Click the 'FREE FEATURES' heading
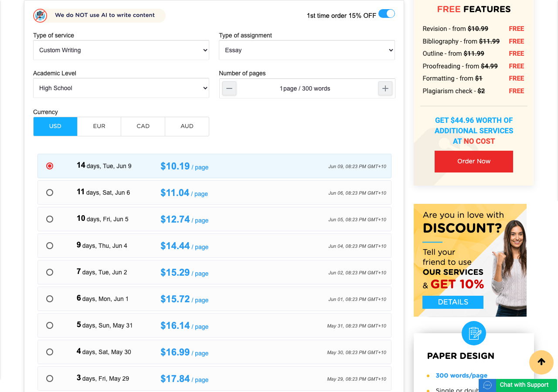The width and height of the screenshot is (558, 392). (474, 9)
